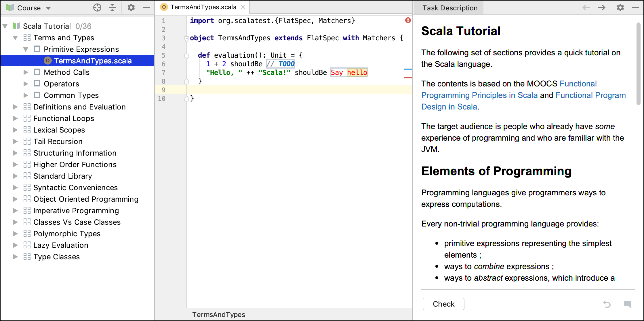The height and width of the screenshot is (321, 644).
Task: Select Classes Vs Case Classes row
Action: pos(78,222)
